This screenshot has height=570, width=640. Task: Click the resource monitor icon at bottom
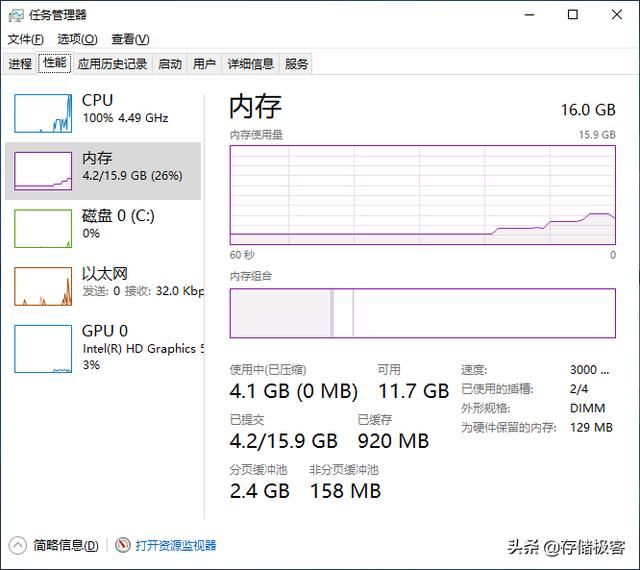coord(123,545)
